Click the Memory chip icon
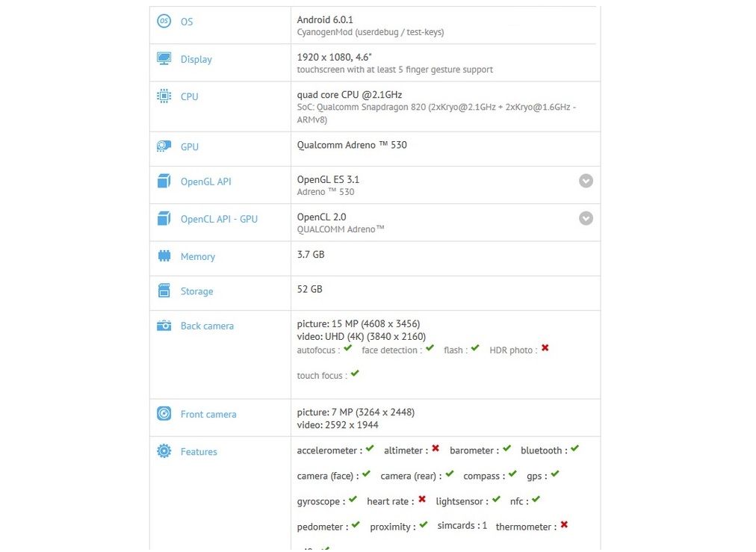This screenshot has height=552, width=756. [164, 255]
